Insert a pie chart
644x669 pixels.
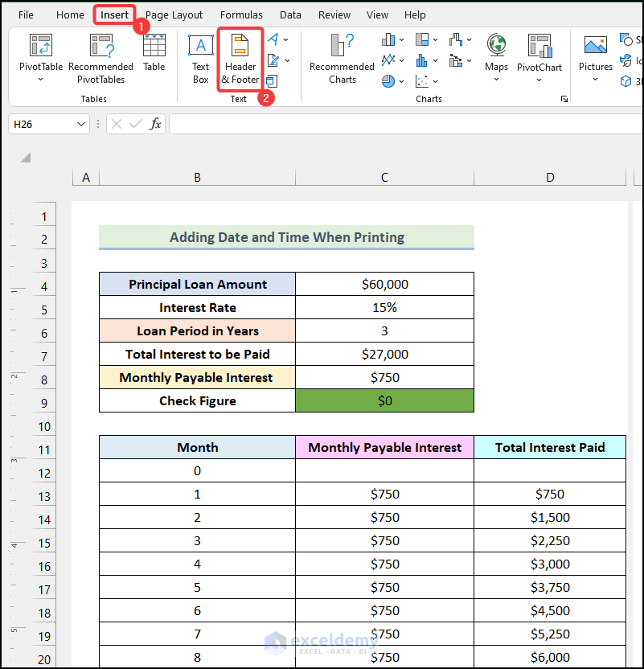point(387,80)
